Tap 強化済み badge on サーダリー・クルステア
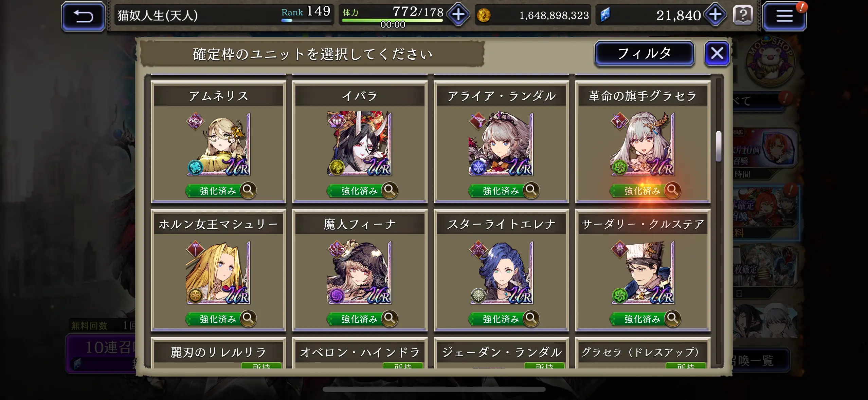The width and height of the screenshot is (868, 400). coord(638,319)
